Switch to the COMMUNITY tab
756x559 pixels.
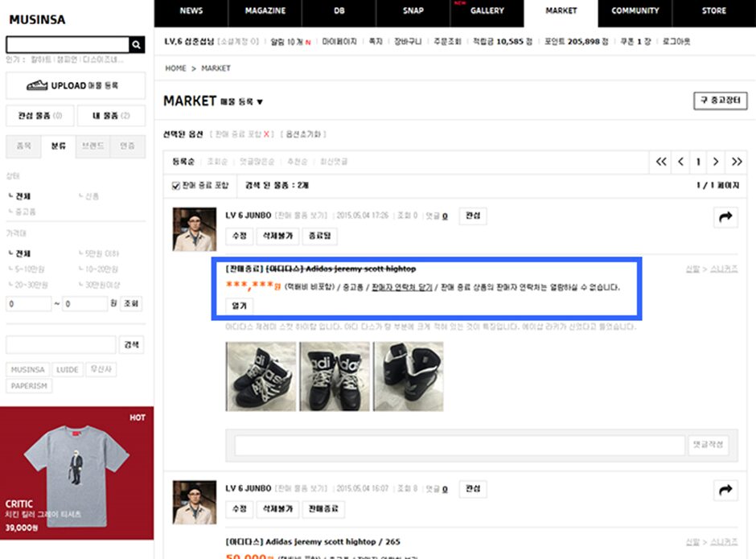pos(635,11)
